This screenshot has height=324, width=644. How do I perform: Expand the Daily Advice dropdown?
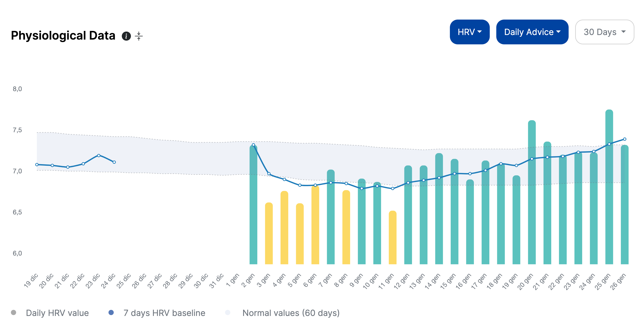pyautogui.click(x=532, y=32)
